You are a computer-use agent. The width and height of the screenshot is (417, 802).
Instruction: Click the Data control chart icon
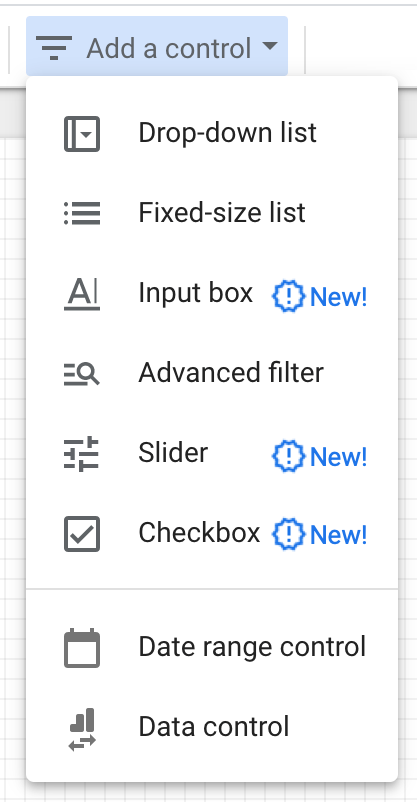tap(82, 729)
